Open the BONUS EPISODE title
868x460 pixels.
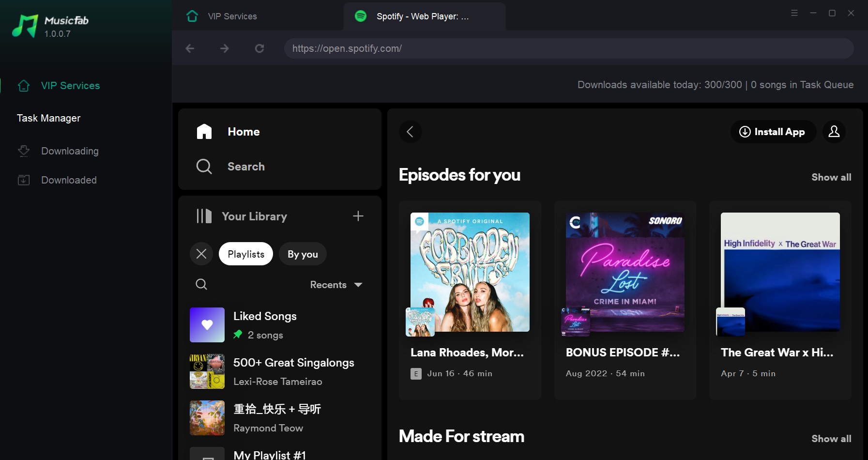coord(623,353)
